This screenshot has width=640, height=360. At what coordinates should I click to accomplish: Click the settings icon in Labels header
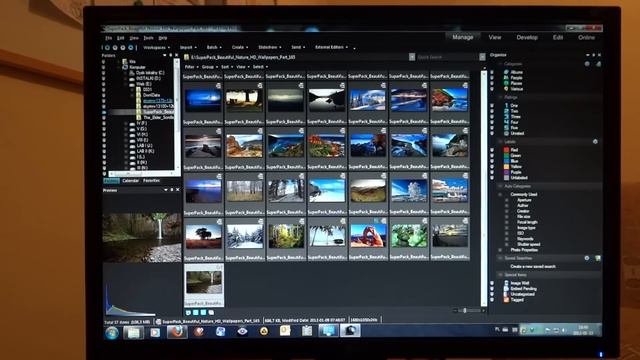[x=595, y=142]
